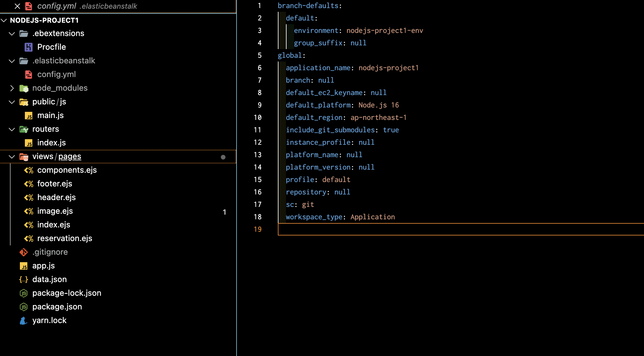Image resolution: width=644 pixels, height=356 pixels.
Task: Click the Procfile Heroku icon
Action: (29, 47)
